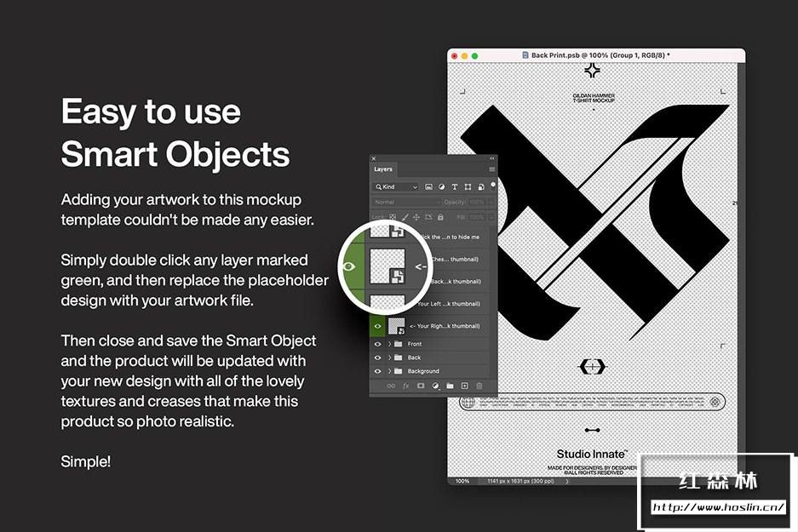
Task: Delete layer trash icon
Action: [x=479, y=386]
